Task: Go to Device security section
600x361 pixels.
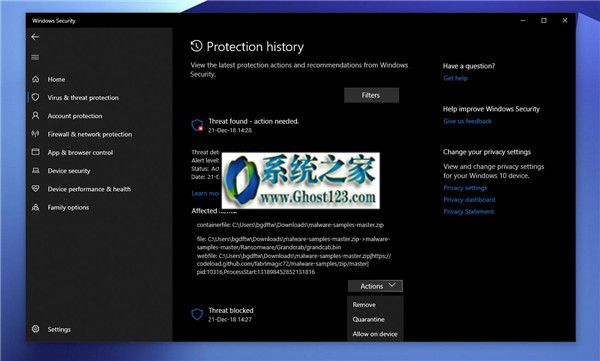Action: (x=69, y=171)
